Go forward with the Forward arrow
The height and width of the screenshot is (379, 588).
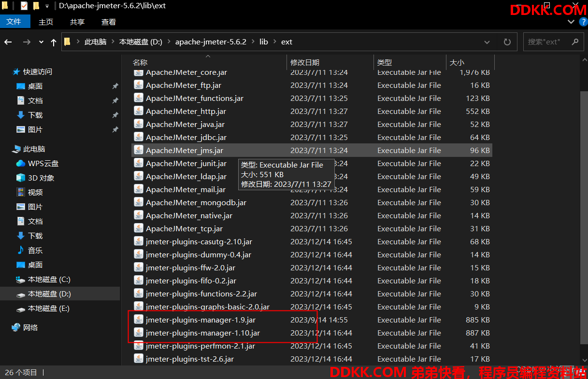(x=27, y=42)
